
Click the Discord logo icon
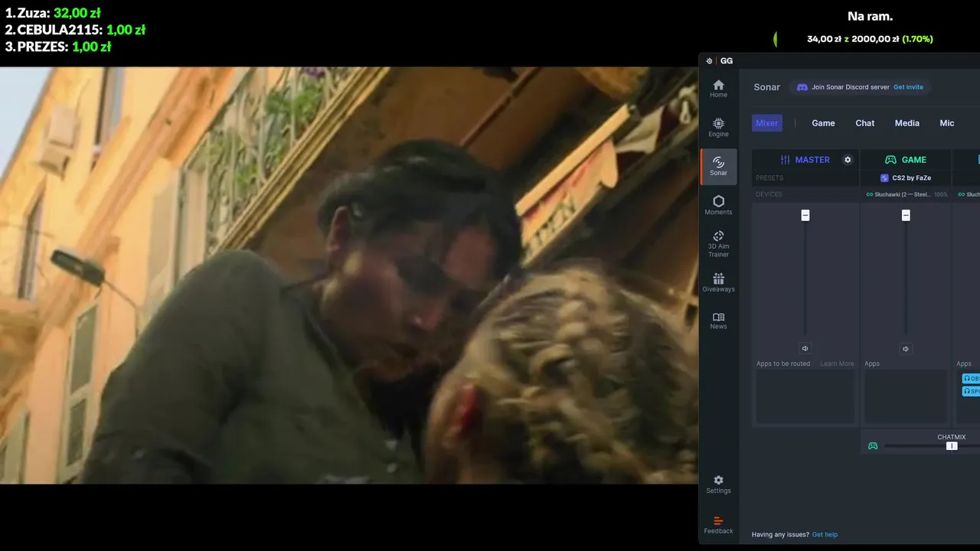(x=802, y=87)
